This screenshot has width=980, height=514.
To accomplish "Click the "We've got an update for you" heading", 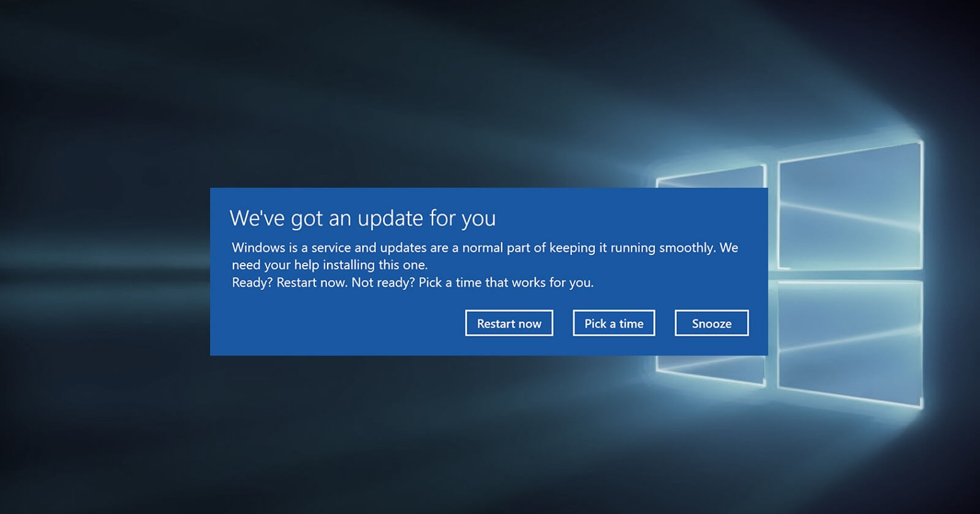I will [363, 218].
